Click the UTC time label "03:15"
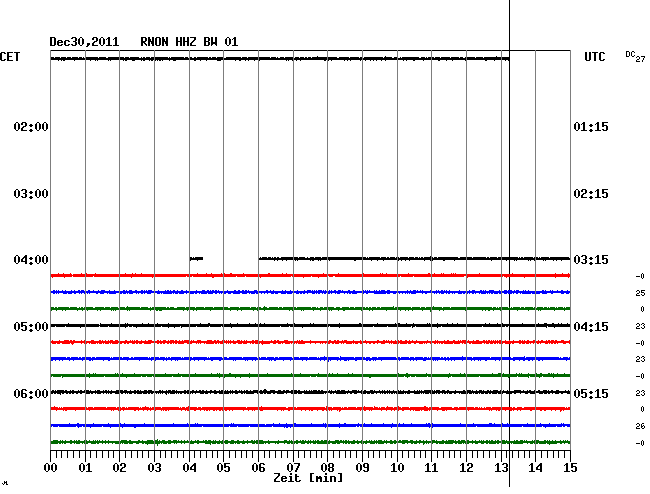 591,260
